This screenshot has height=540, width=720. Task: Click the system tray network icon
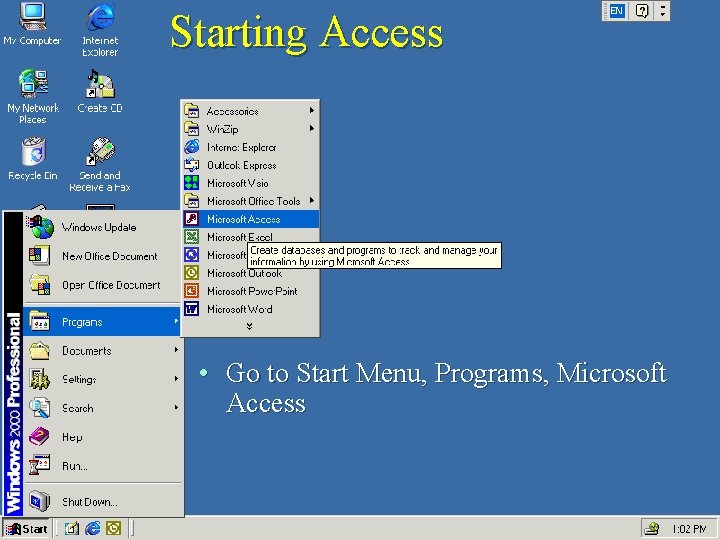click(x=652, y=529)
